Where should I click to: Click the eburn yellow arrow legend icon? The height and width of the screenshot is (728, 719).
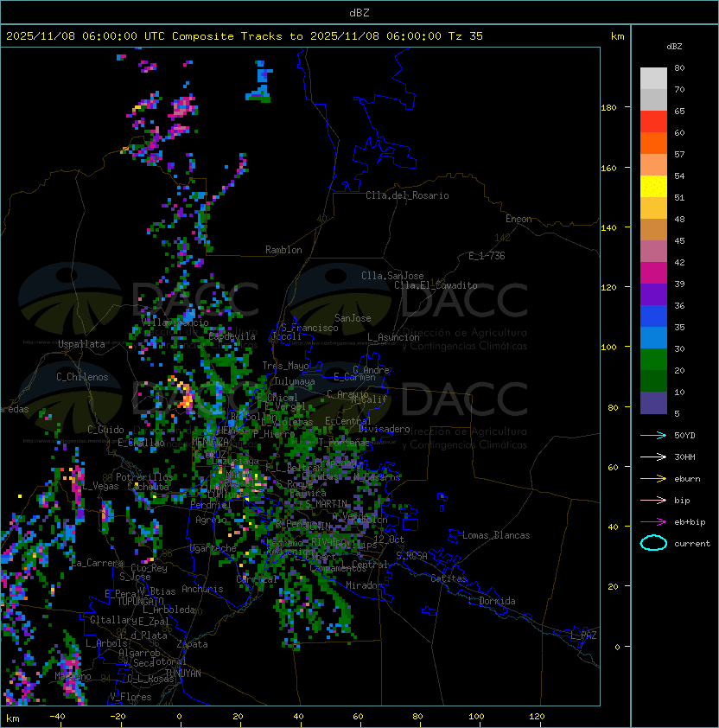click(x=653, y=479)
